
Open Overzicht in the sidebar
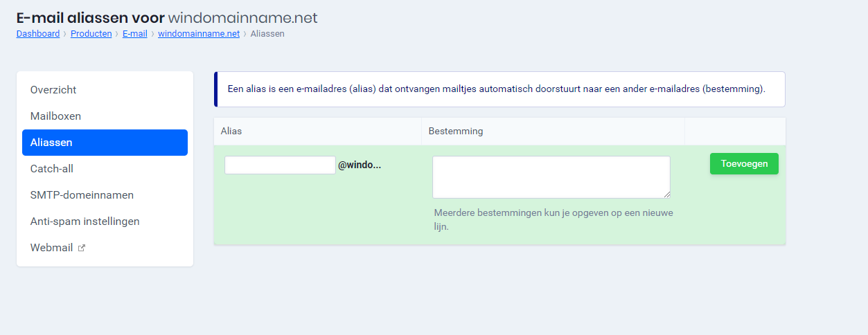point(53,90)
